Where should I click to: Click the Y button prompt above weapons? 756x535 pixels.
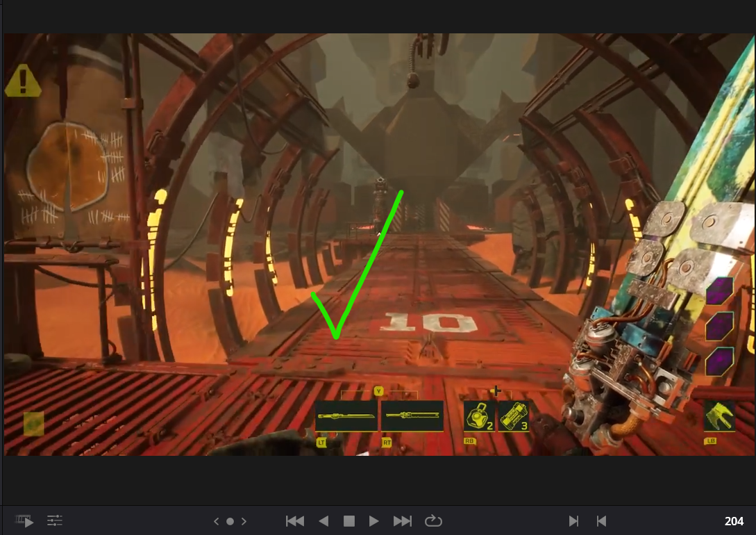coord(378,391)
